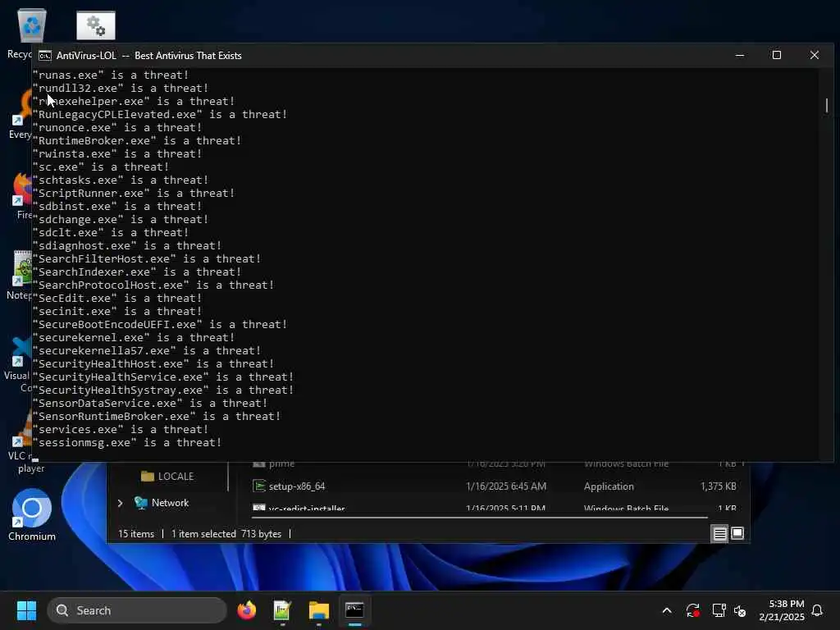Open the gears settings file on desktop

pyautogui.click(x=95, y=25)
